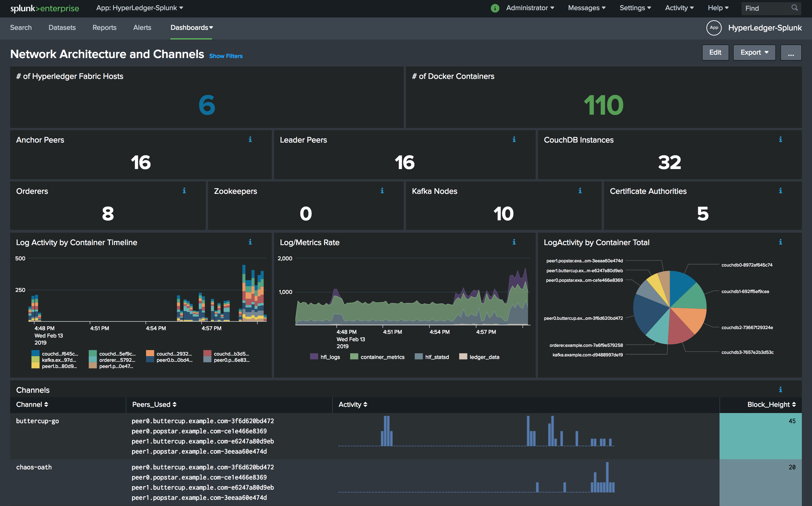812x506 pixels.
Task: Open Log/Metrics Rate info icon
Action: click(x=514, y=242)
